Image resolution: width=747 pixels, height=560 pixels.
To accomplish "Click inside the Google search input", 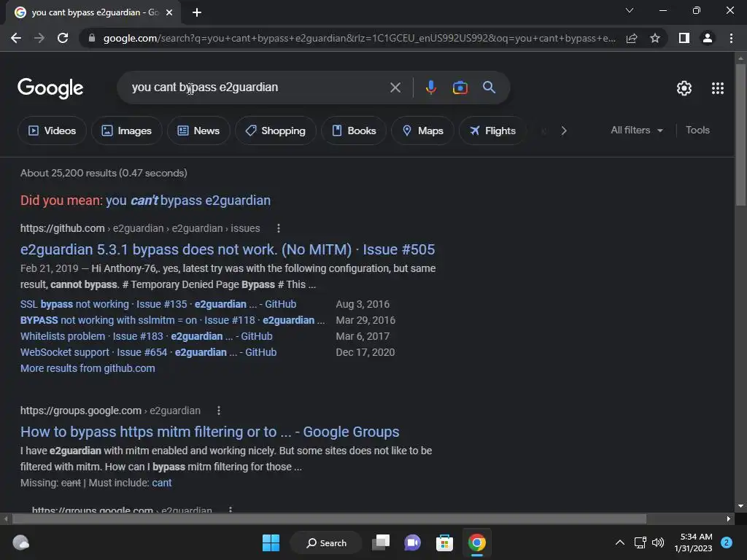I will pos(258,87).
